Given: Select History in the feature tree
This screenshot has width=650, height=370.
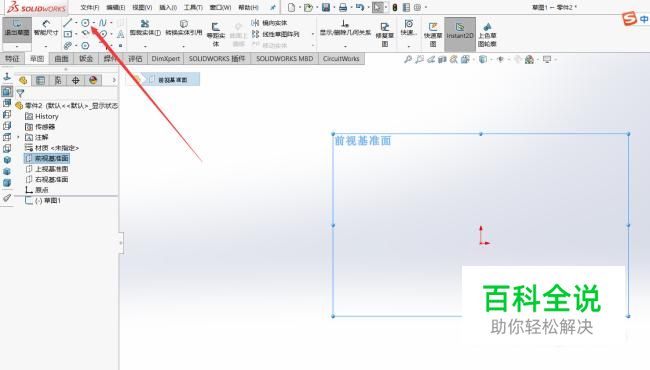Looking at the screenshot, I should pyautogui.click(x=46, y=116).
